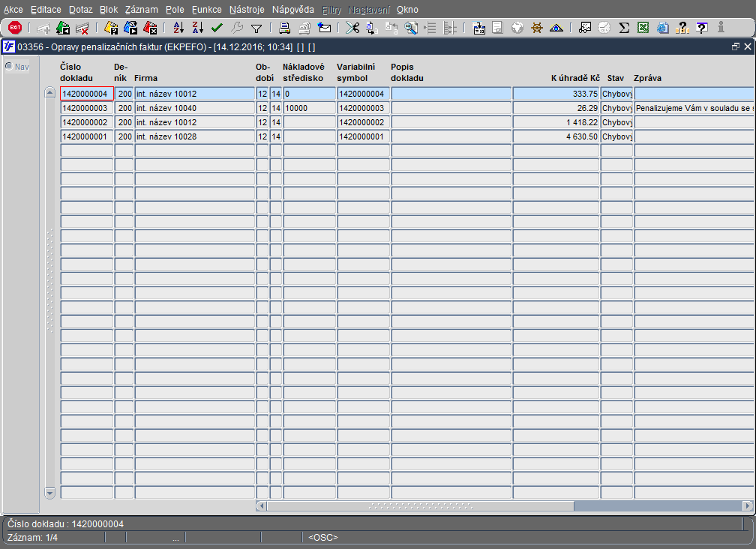
Task: Click the 'K úhradě Kč' column header
Action: (575, 78)
